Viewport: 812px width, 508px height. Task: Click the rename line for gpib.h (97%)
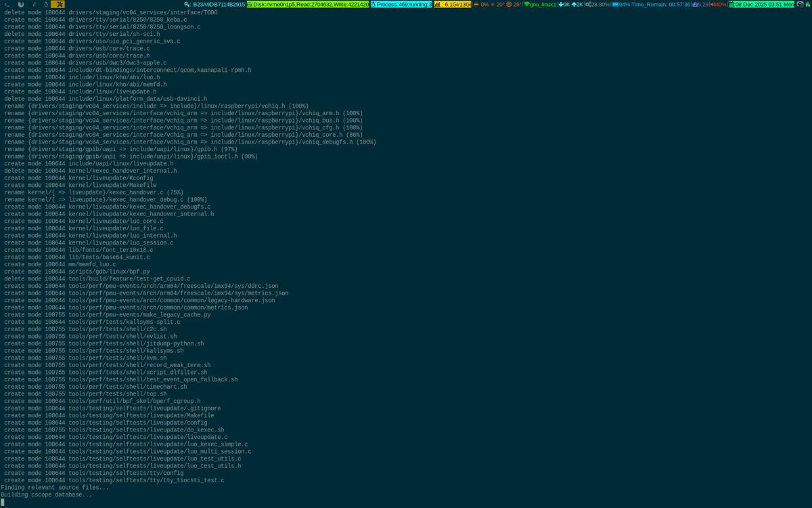pyautogui.click(x=120, y=149)
